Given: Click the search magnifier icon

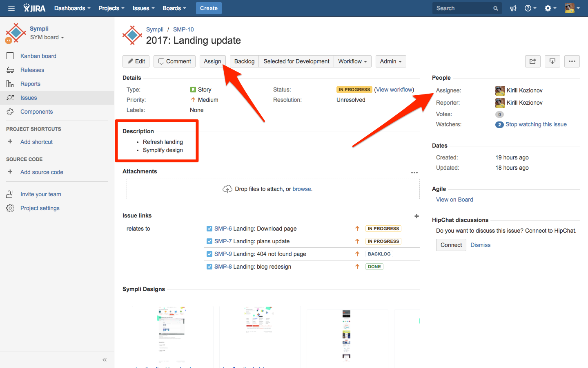Looking at the screenshot, I should (x=496, y=8).
